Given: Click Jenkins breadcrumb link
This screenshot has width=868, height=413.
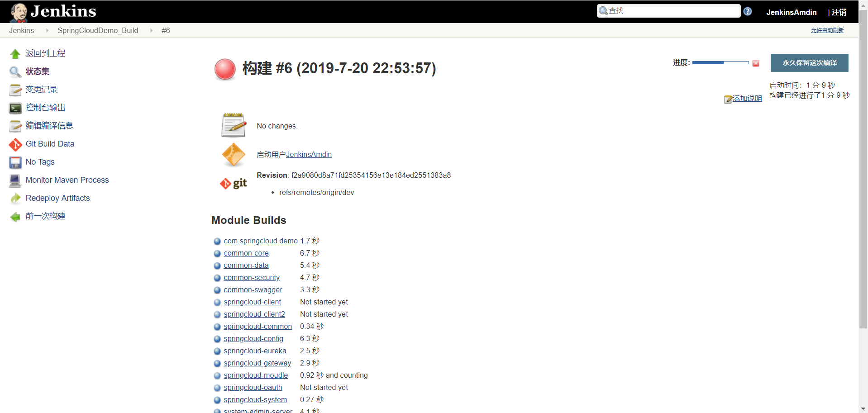Looking at the screenshot, I should (x=21, y=30).
